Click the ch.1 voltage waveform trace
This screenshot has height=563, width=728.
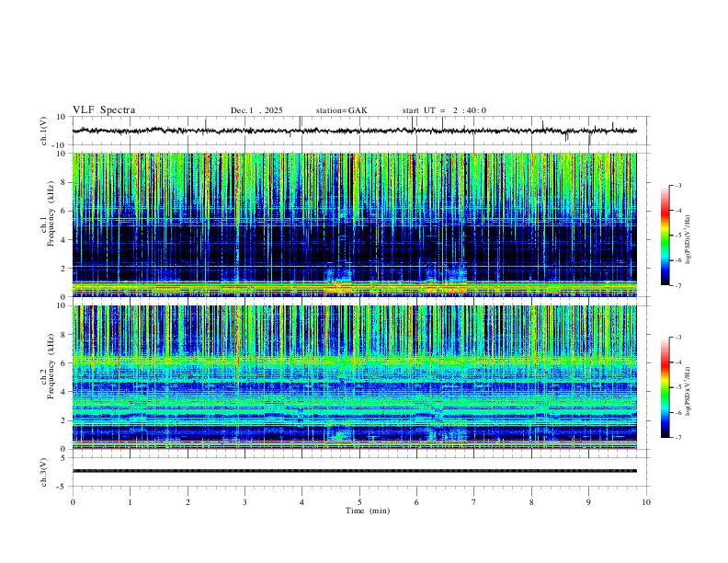(354, 131)
